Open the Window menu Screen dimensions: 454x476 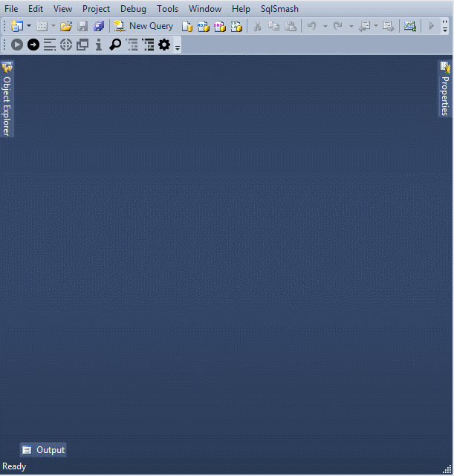205,9
